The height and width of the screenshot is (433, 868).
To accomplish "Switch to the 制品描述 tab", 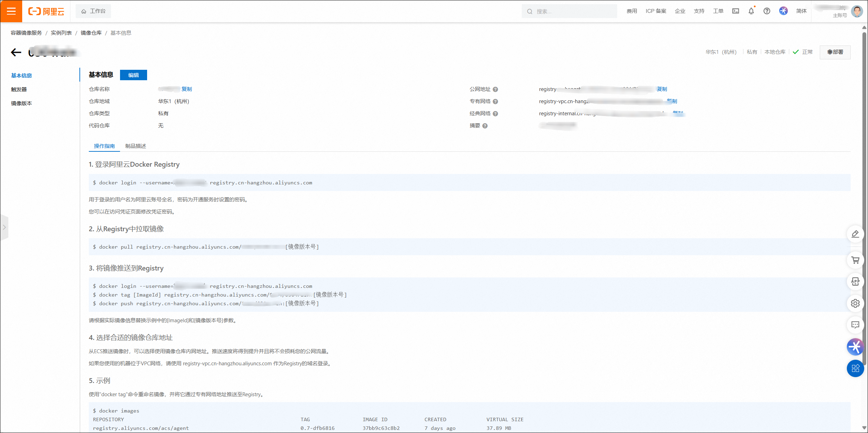I will click(136, 146).
